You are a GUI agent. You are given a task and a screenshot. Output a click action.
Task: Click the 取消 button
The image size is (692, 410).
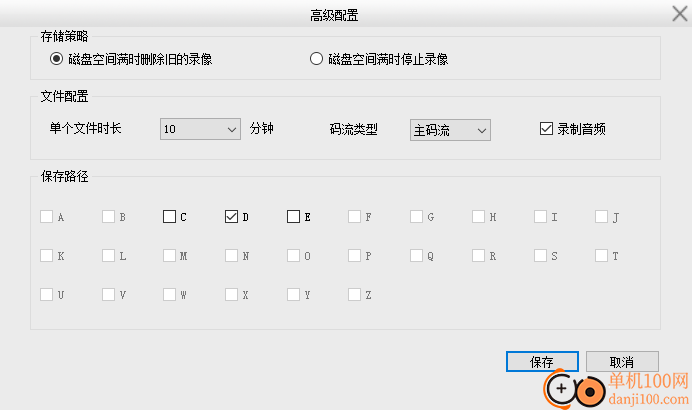click(x=622, y=362)
